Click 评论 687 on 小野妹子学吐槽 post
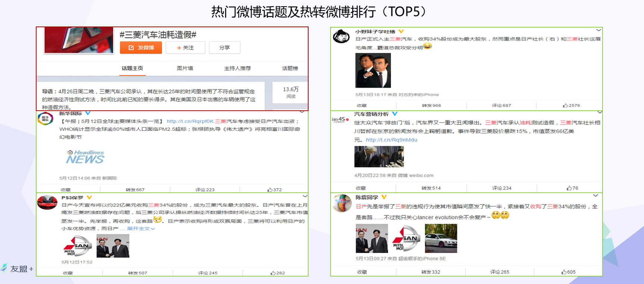Viewport: 644px width, 284px height. 501,105
